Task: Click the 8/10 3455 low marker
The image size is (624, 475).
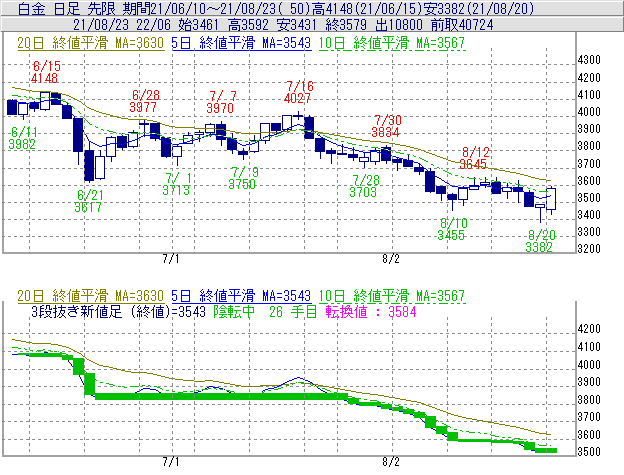Action: click(x=452, y=229)
